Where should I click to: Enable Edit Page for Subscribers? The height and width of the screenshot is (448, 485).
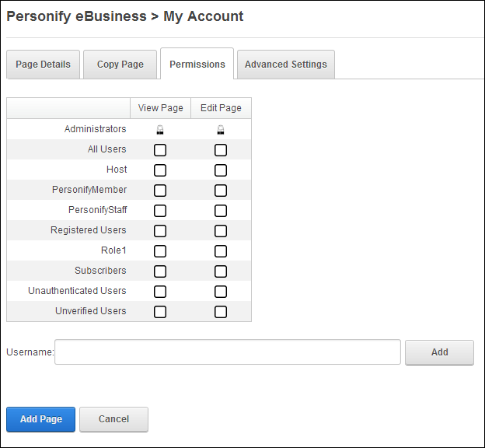(x=221, y=271)
